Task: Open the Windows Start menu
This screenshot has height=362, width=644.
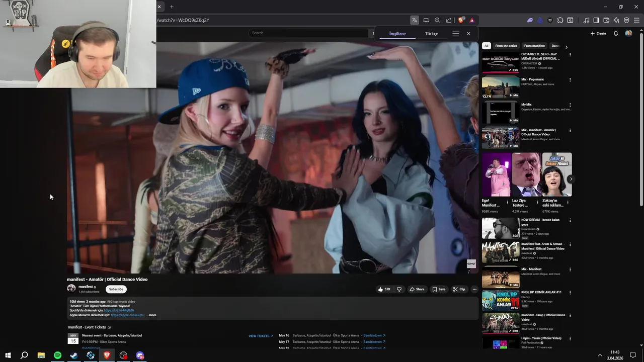Action: pos(8,355)
